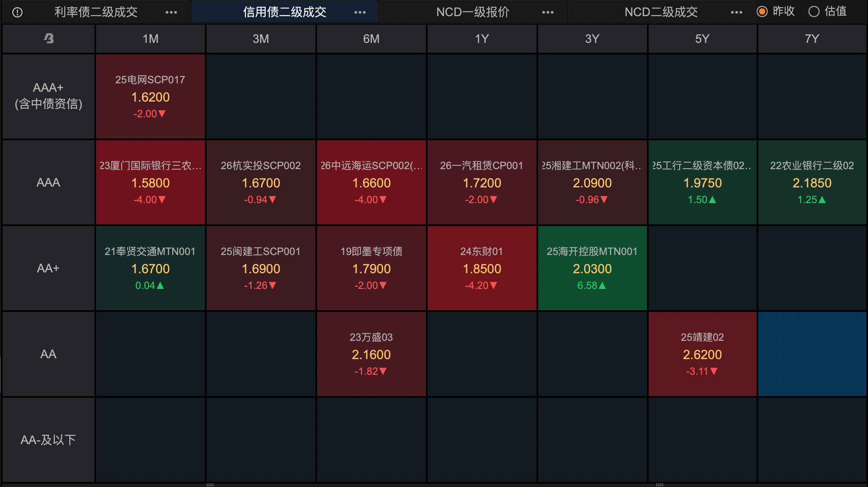Screen dimensions: 868x487
Task: Select the 昨收 radio button
Action: coord(762,11)
